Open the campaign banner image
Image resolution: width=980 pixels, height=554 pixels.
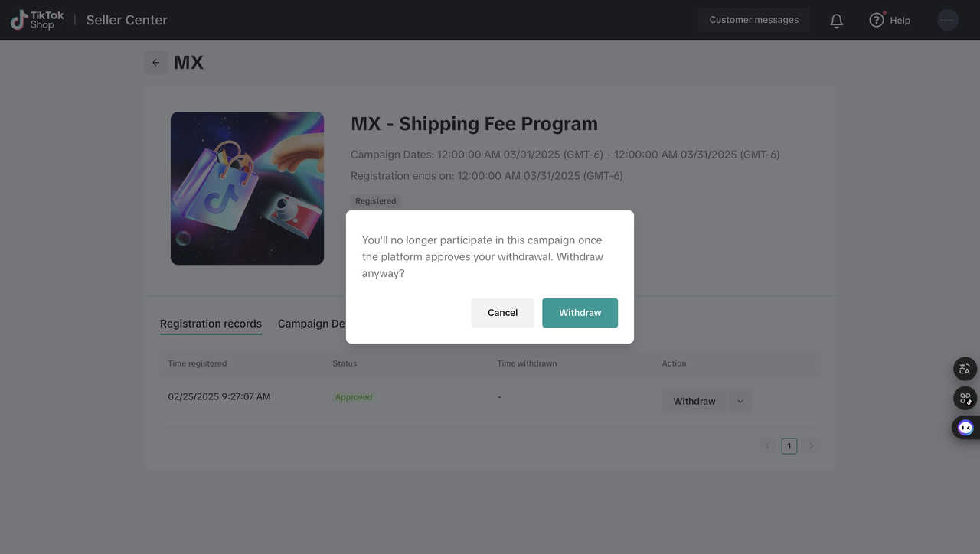click(247, 187)
